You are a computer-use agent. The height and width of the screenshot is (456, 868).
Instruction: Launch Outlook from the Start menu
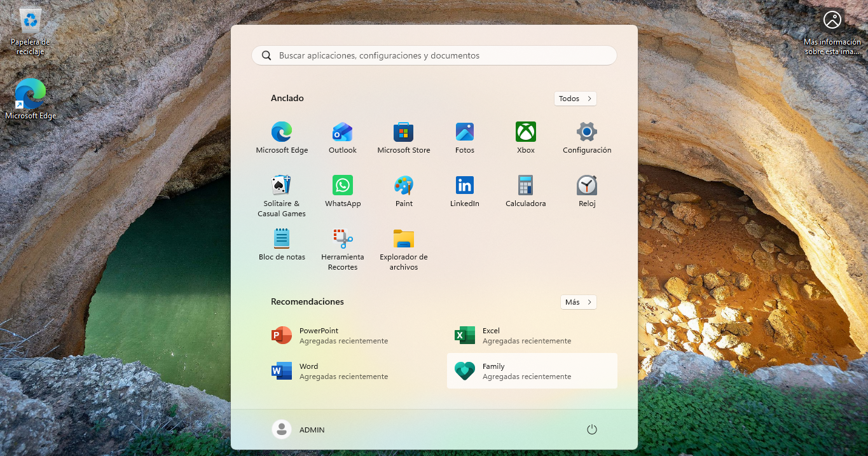[343, 137]
